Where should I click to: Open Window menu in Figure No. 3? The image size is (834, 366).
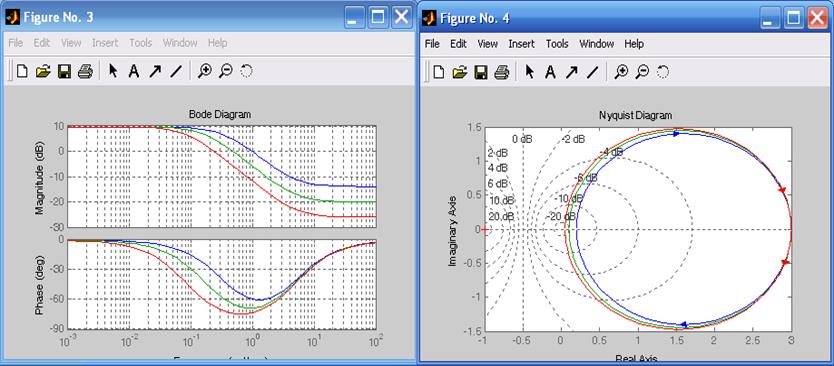[180, 43]
